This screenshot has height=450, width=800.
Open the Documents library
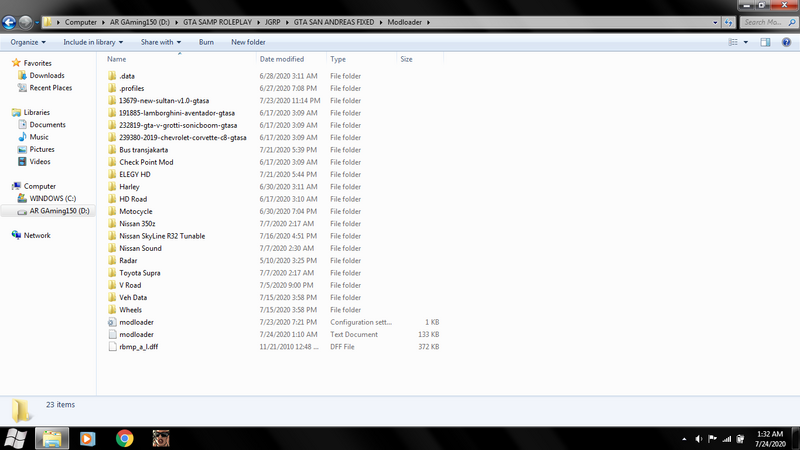click(47, 124)
